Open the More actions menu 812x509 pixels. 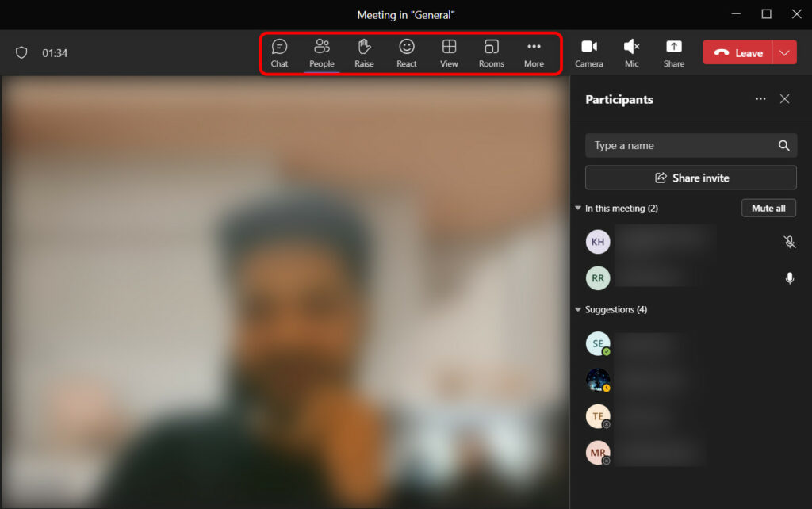click(534, 52)
